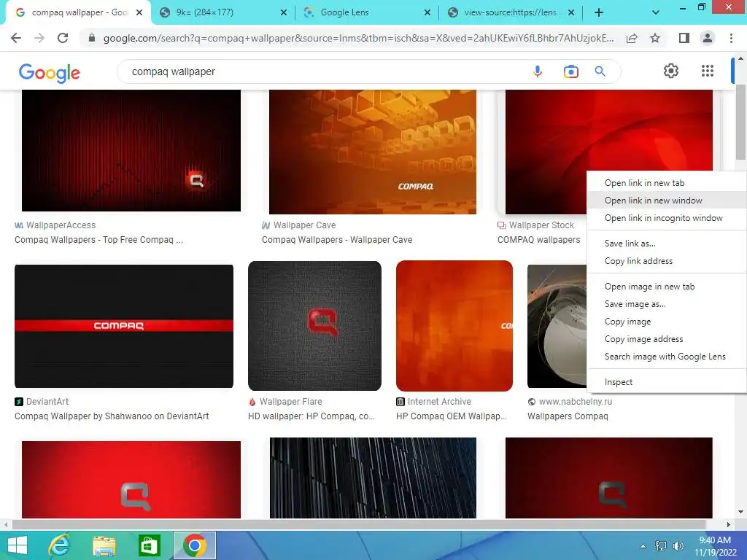
Task: Click the Chrome taskbar icon
Action: (194, 545)
